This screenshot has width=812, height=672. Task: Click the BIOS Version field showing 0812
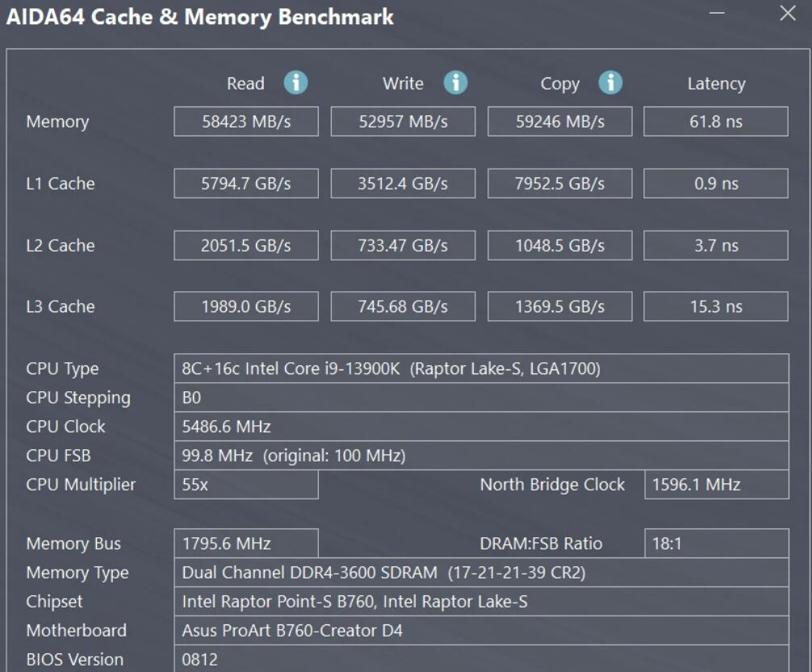pyautogui.click(x=480, y=659)
